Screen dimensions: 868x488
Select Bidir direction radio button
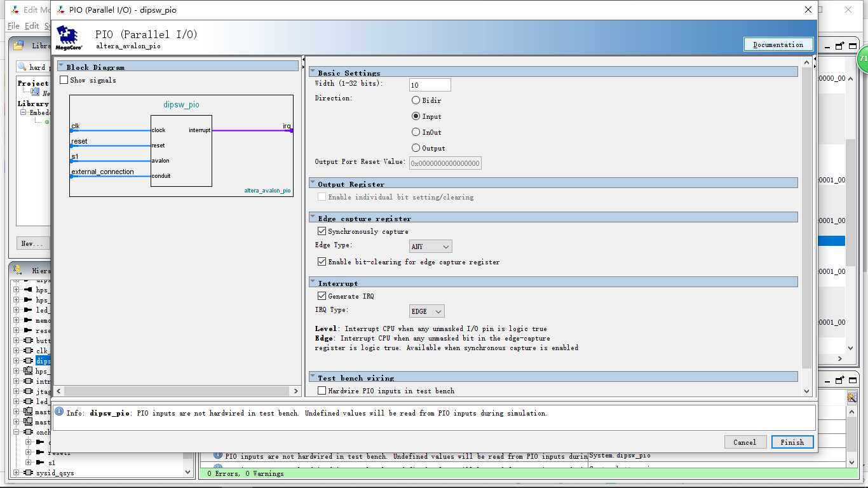point(416,100)
